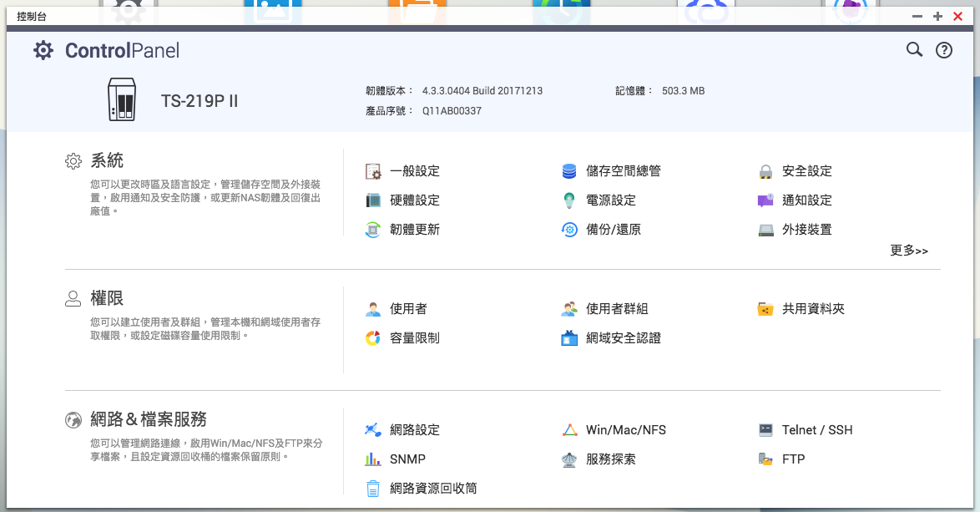The image size is (980, 512).
Task: Click the 電源設定 light bulb icon
Action: click(569, 200)
